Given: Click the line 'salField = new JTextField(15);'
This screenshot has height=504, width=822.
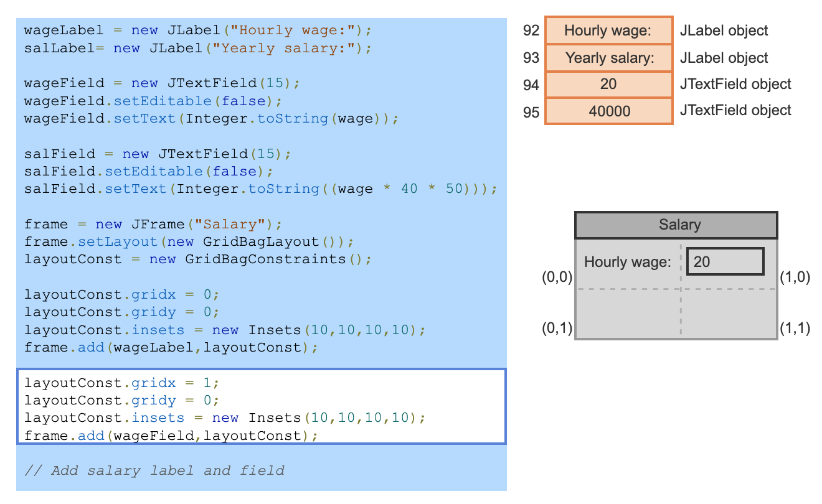Looking at the screenshot, I should (158, 154).
